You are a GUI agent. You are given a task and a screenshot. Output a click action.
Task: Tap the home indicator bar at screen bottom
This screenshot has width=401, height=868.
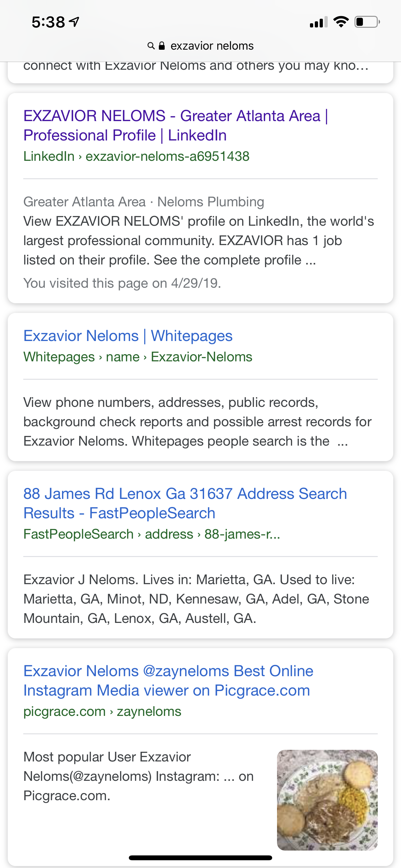click(x=200, y=858)
